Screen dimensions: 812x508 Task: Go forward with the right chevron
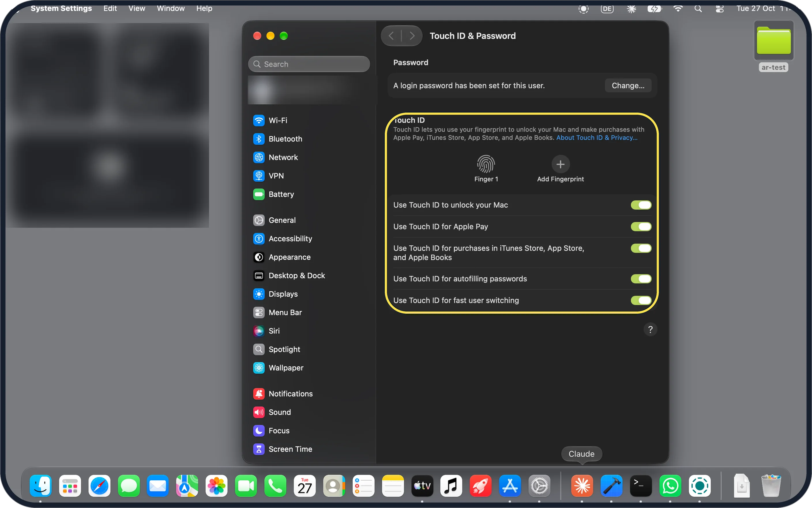[x=412, y=36]
